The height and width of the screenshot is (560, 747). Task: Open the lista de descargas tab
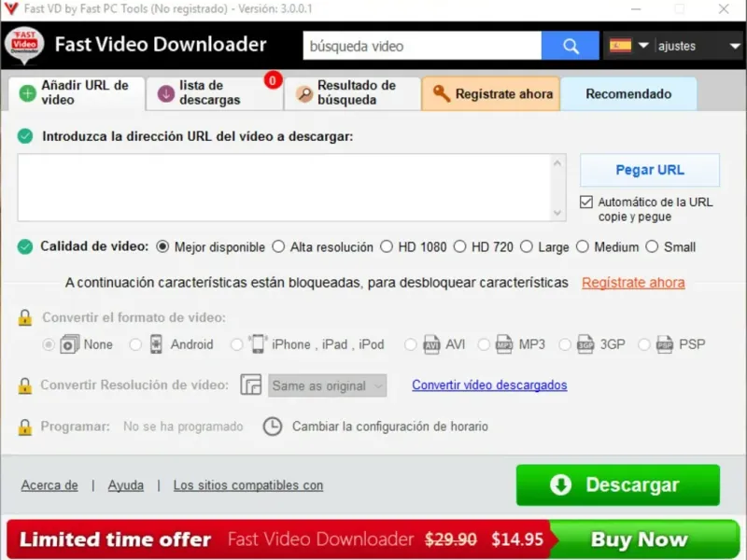click(x=215, y=93)
